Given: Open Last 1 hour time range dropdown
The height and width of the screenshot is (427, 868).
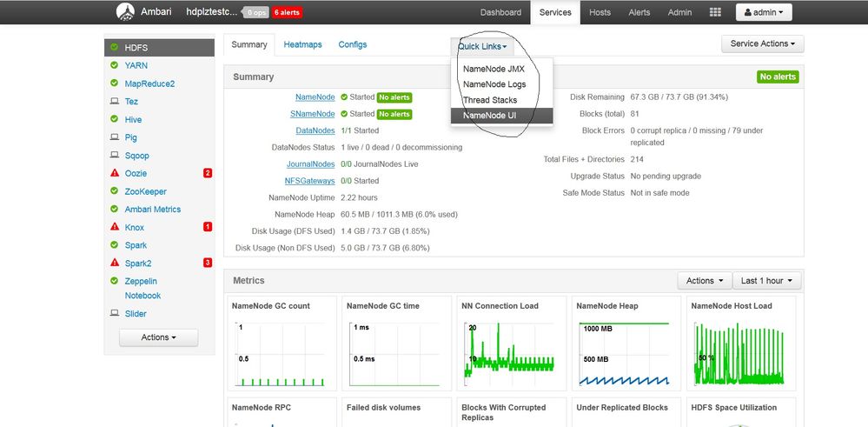Looking at the screenshot, I should click(766, 281).
